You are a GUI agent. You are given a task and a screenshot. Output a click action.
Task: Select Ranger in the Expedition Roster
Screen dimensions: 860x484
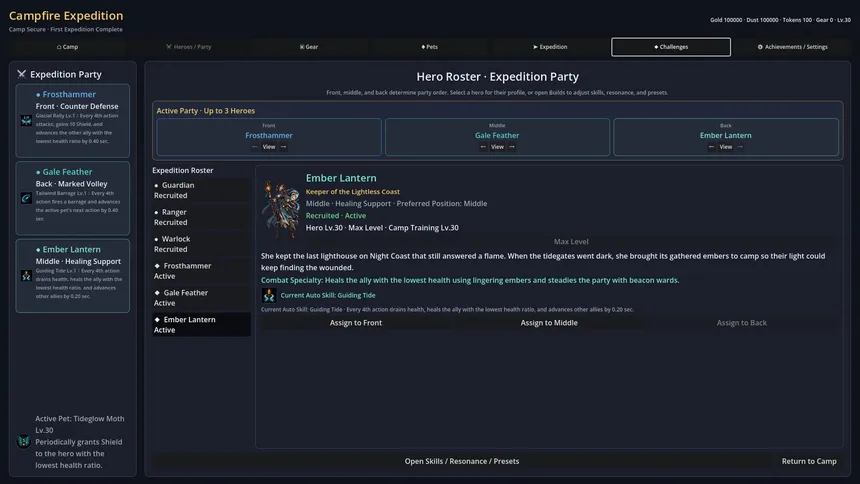tap(201, 217)
